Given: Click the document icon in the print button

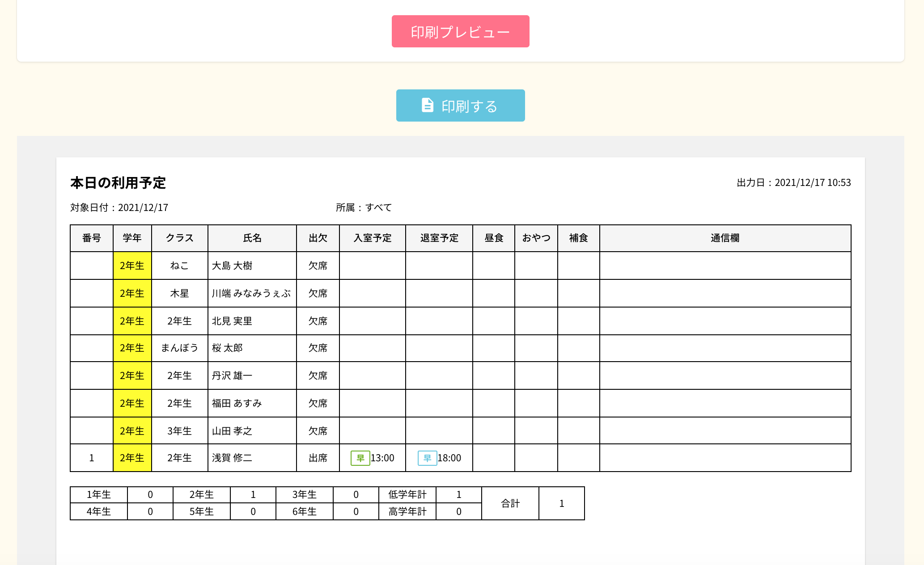Looking at the screenshot, I should point(428,105).
